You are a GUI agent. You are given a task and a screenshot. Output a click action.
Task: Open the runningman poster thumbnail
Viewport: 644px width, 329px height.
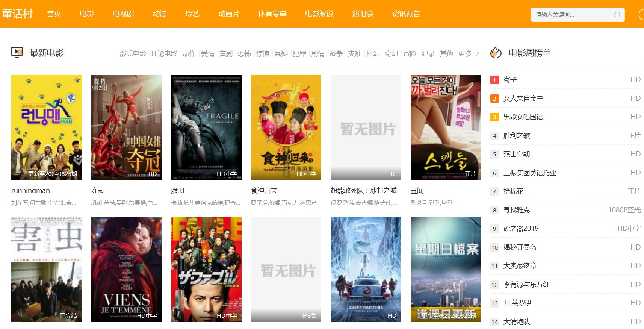(47, 127)
